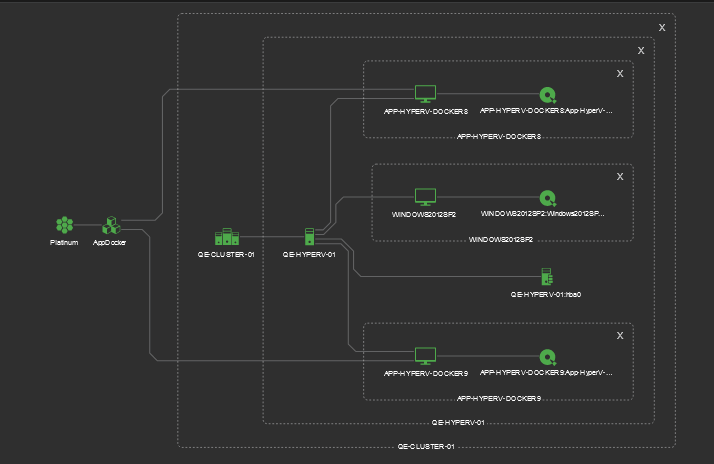Click the Platinum node label
The image size is (714, 464).
[x=64, y=243]
